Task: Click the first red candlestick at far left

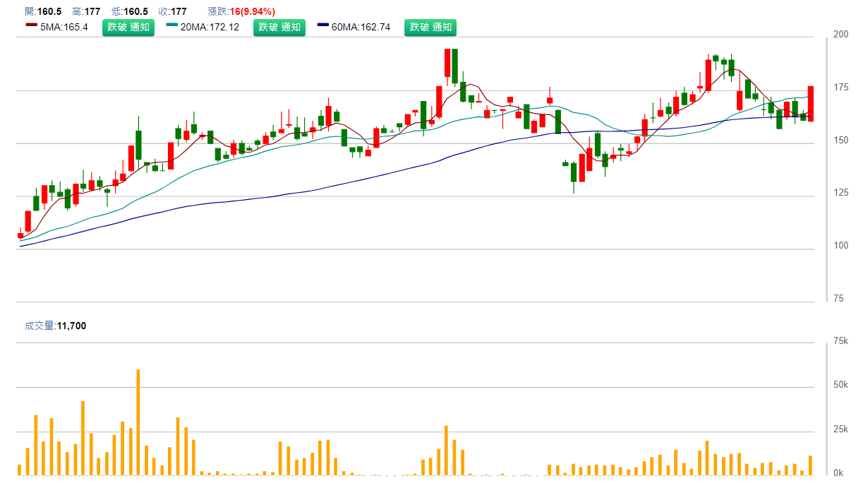Action: pos(20,235)
